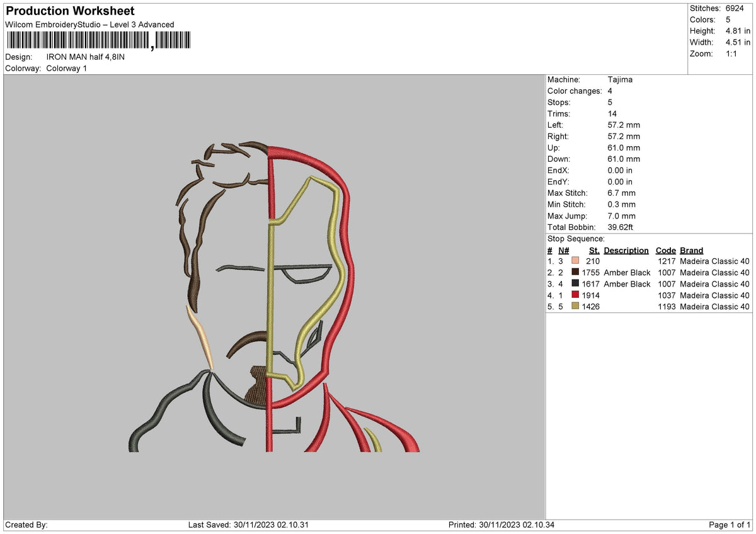Click 'Wilcom EmbroideryStudio – Level 3 Advanced' text
This screenshot has height=534, width=756.
[89, 25]
